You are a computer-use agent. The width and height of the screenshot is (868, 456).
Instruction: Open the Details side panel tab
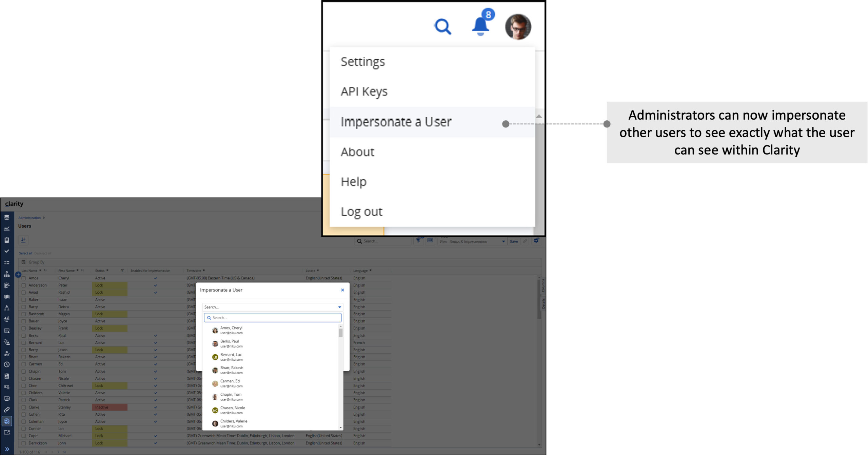pos(543,303)
